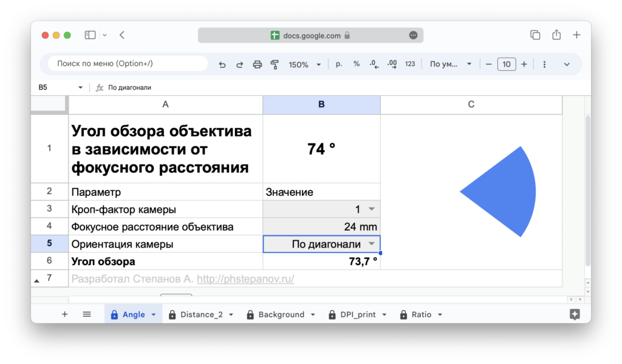
Task: Add a new sheet
Action: tap(64, 314)
